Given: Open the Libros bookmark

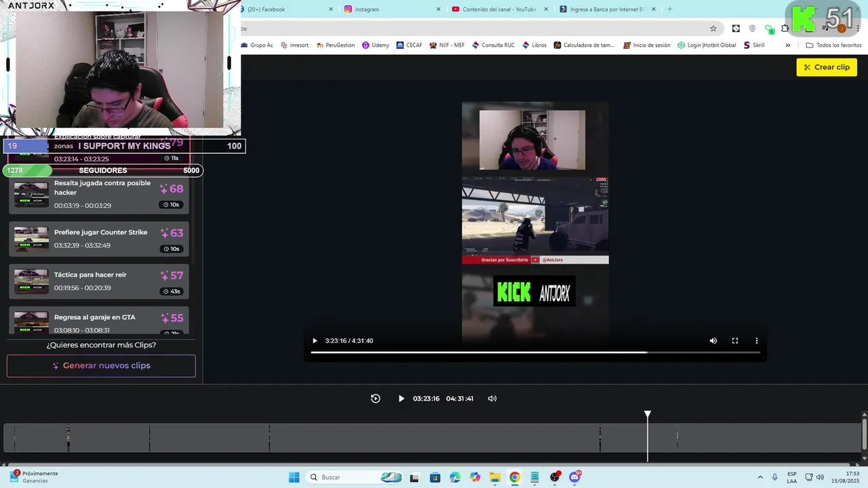Looking at the screenshot, I should [x=534, y=45].
